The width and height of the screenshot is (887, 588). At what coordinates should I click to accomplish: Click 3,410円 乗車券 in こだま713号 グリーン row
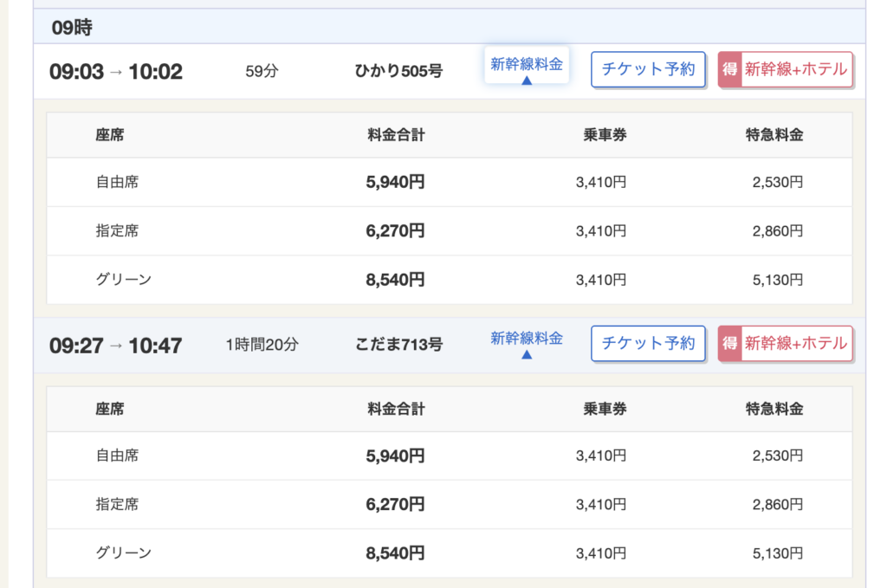point(601,553)
